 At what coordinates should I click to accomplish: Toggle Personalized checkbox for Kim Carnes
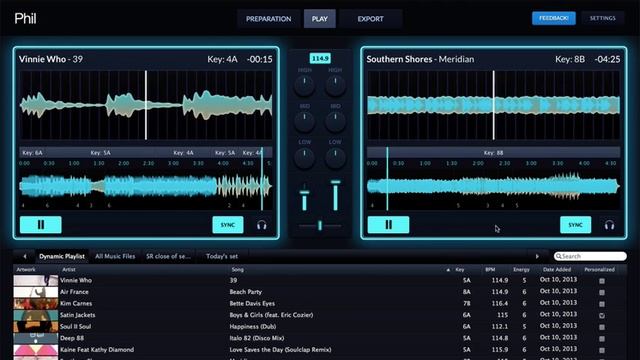(602, 304)
